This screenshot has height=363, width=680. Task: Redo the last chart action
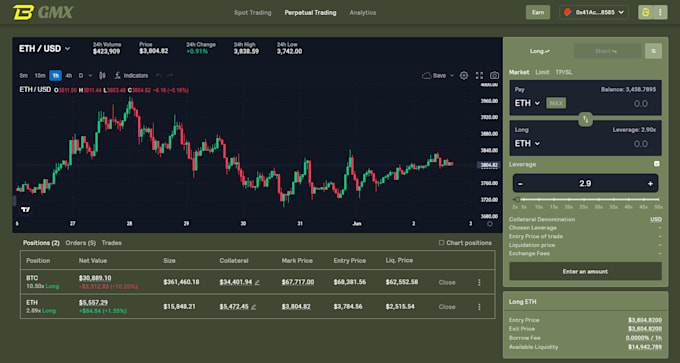(170, 75)
